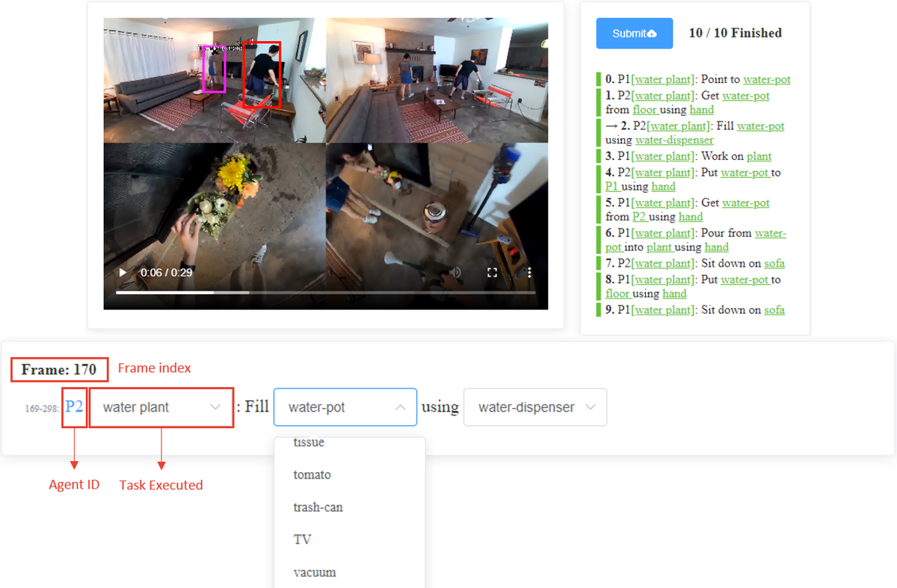Screen dimensions: 897x588
Task: Click 'hand' link in step 5
Action: [x=691, y=217]
